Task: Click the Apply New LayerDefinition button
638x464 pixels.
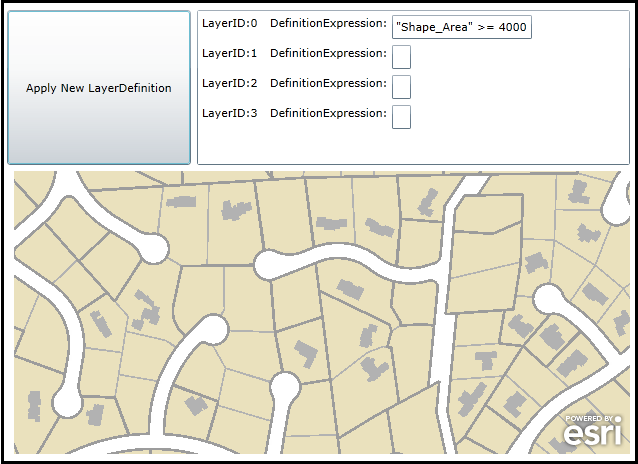Action: 99,88
